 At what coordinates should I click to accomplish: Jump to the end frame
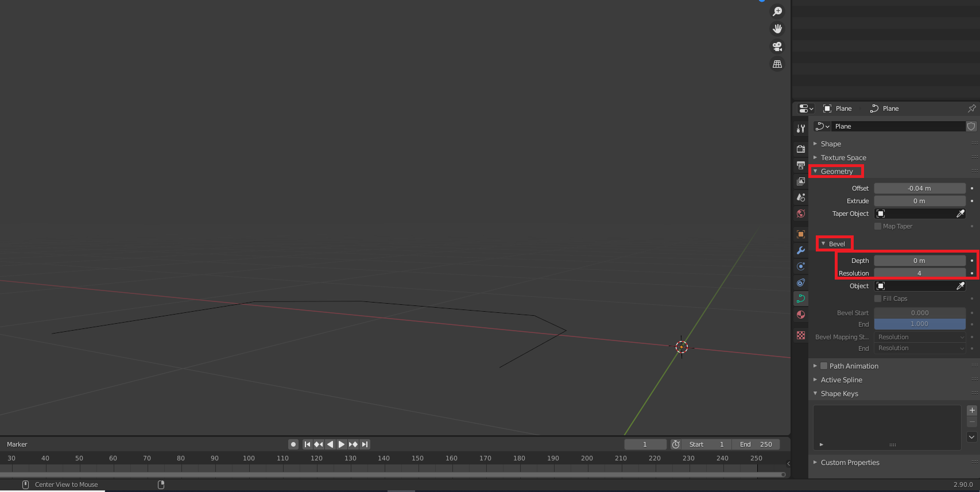coord(365,444)
